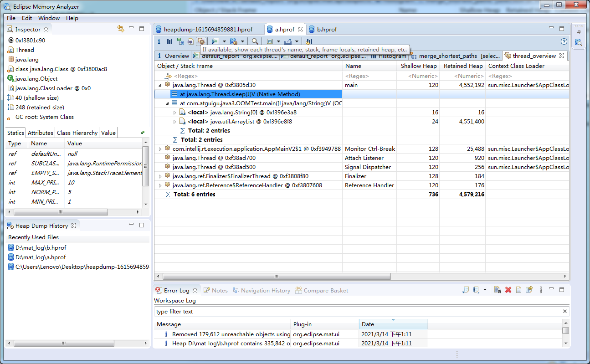Click the query browser database icon

click(233, 41)
